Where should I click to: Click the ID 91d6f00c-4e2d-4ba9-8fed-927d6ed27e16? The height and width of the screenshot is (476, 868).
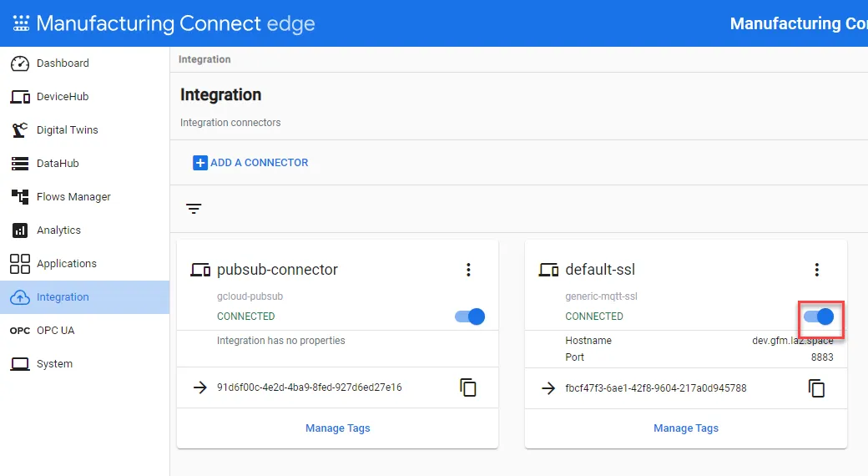(x=310, y=387)
